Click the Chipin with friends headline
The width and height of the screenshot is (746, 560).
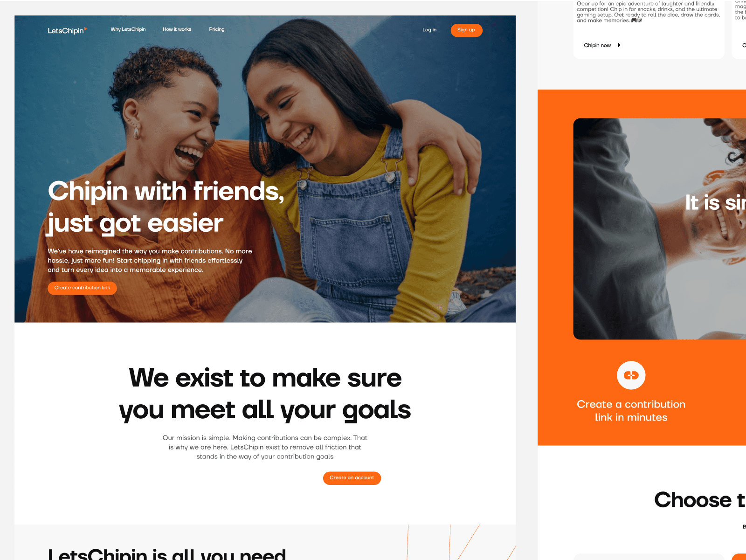click(166, 207)
